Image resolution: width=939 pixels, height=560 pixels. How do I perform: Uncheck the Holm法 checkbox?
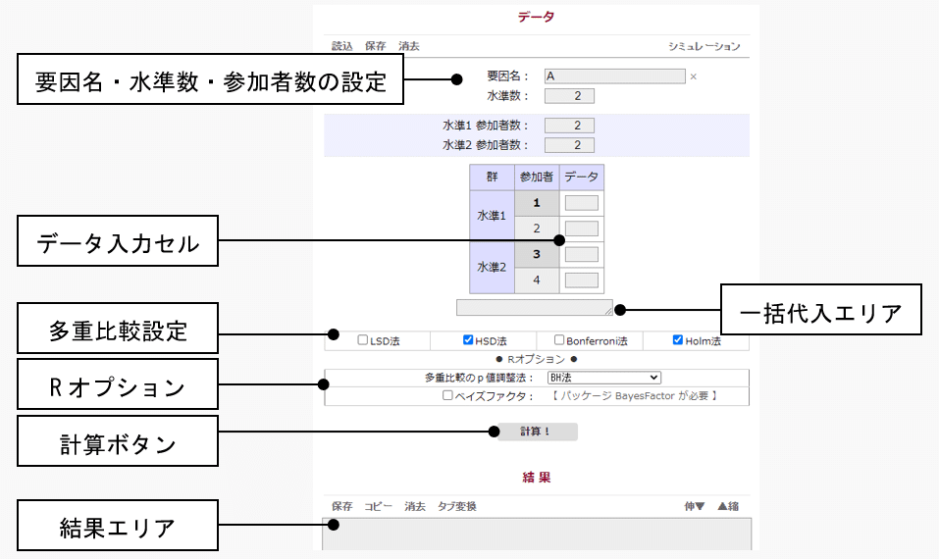[x=677, y=340]
